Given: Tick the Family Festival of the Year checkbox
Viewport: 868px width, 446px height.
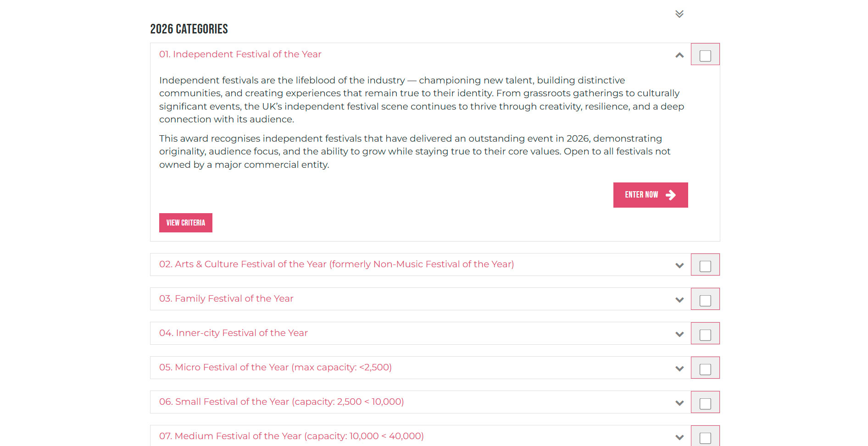Looking at the screenshot, I should 705,301.
